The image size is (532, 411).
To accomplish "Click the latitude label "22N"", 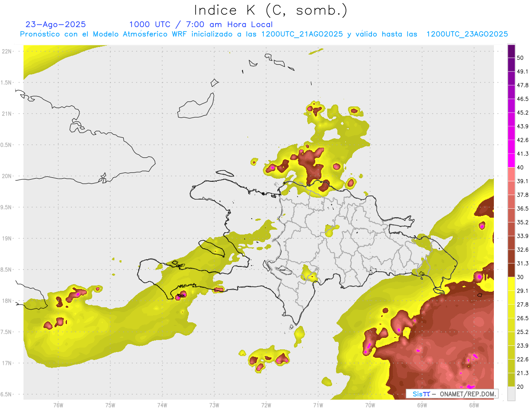I will (x=7, y=51).
